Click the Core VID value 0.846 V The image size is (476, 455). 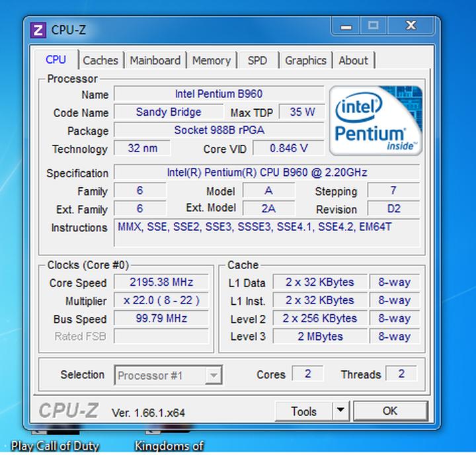[x=289, y=149]
